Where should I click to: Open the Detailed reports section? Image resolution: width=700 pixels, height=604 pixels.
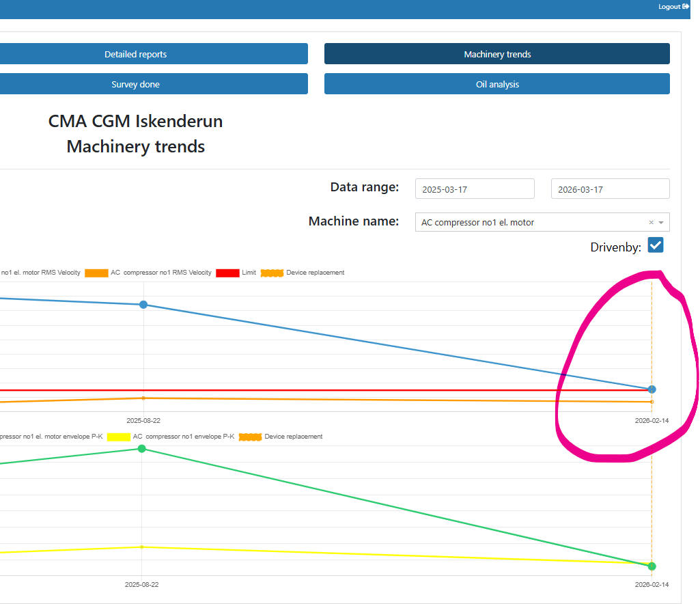(136, 54)
